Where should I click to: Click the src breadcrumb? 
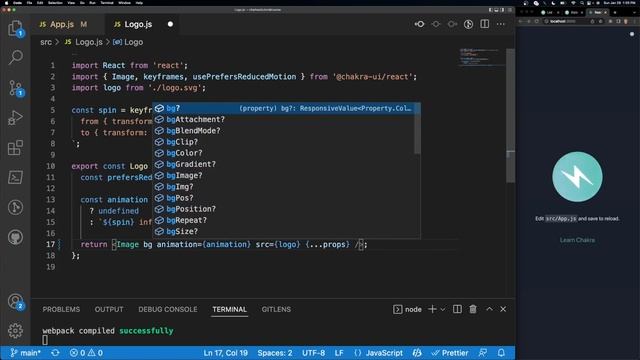click(46, 42)
